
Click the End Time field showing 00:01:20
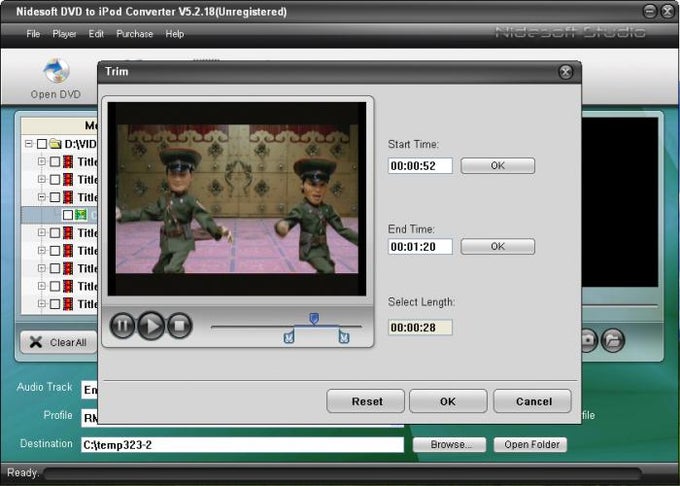pos(420,246)
